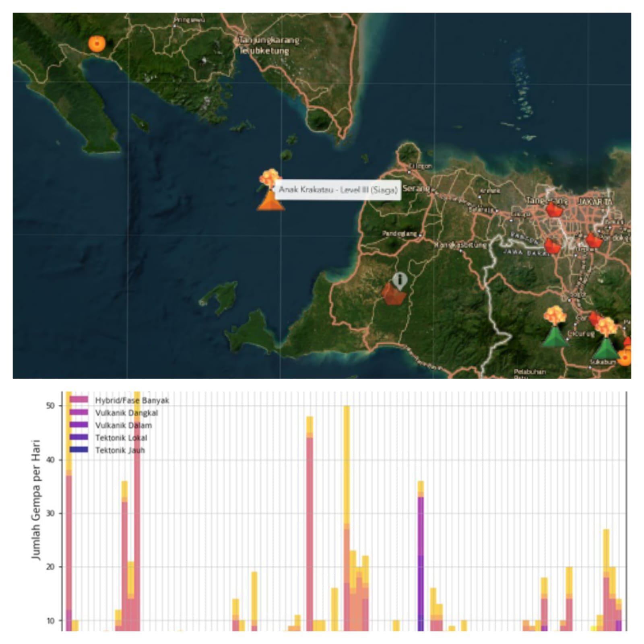The width and height of the screenshot is (644, 644).
Task: Select the orange circle marker on Sumatra
Action: (97, 43)
